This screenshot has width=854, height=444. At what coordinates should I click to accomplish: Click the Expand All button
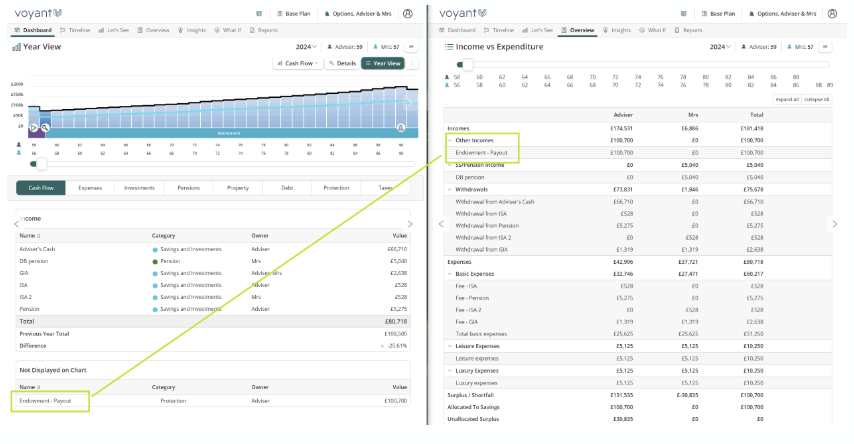pos(788,100)
